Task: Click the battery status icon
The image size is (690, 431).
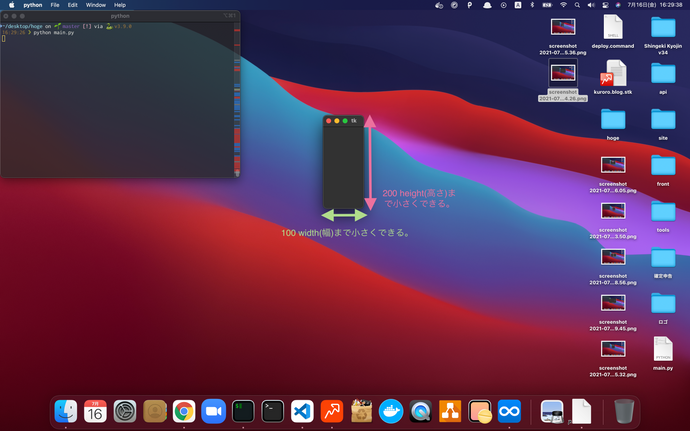Action: pos(547,5)
